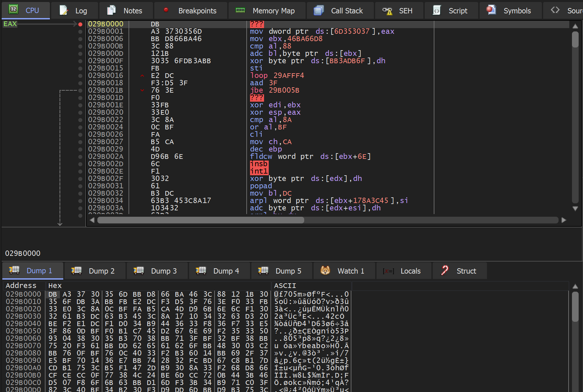Click the disassembly scroll-left arrow

pyautogui.click(x=92, y=220)
